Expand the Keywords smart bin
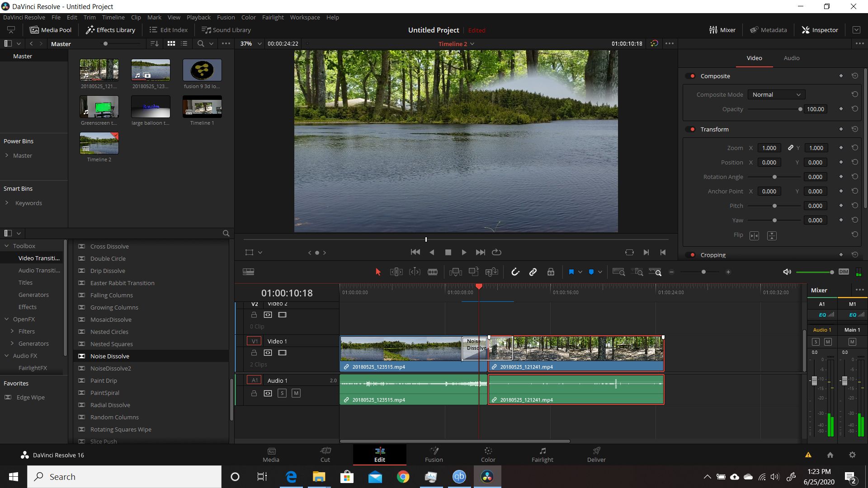The height and width of the screenshot is (488, 868). click(x=7, y=203)
